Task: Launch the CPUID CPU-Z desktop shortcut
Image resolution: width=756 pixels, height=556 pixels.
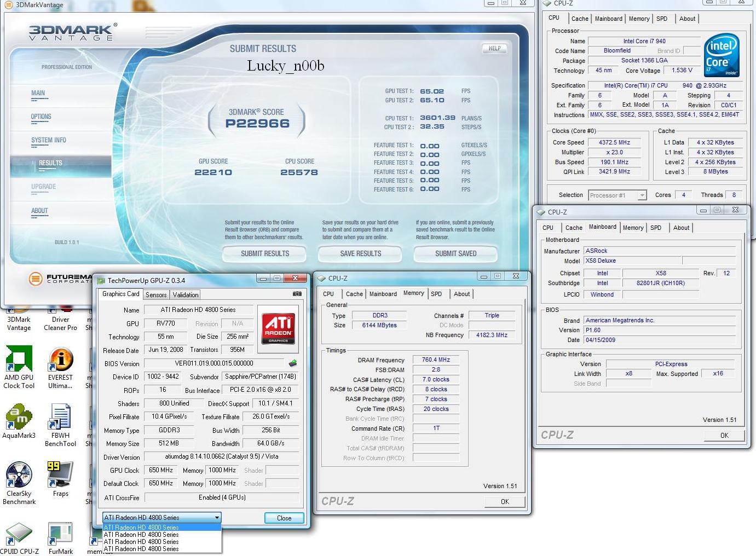Action: pos(19,538)
